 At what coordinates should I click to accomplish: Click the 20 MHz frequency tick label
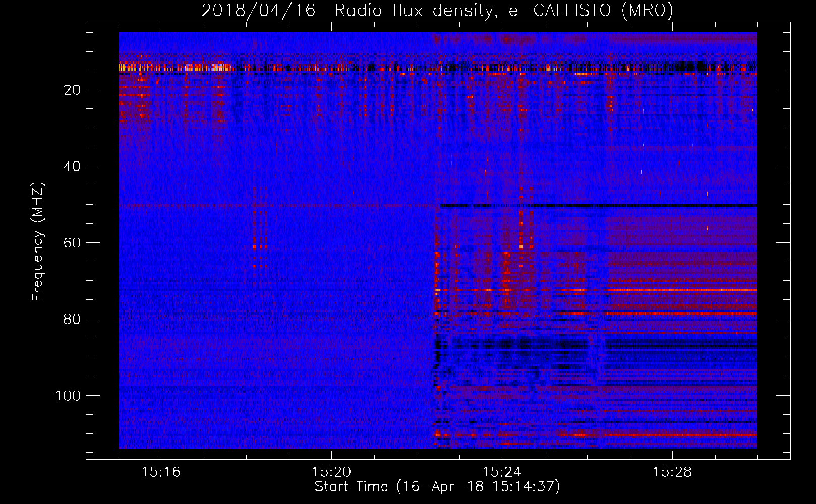72,90
